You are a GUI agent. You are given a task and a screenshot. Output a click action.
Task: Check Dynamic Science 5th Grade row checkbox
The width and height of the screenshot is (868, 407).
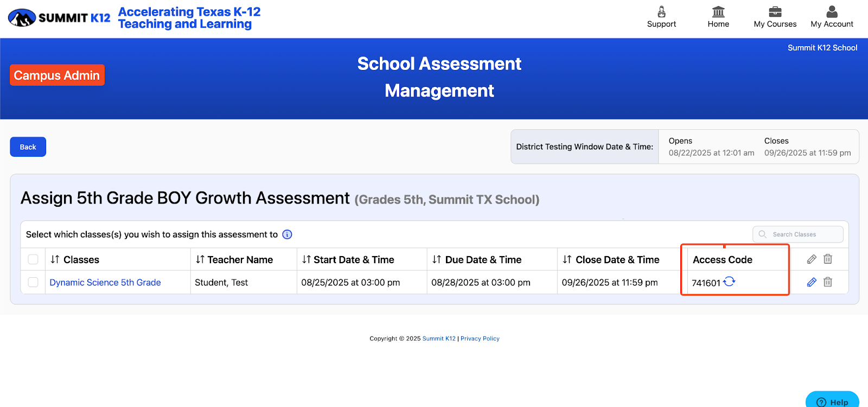coord(33,282)
